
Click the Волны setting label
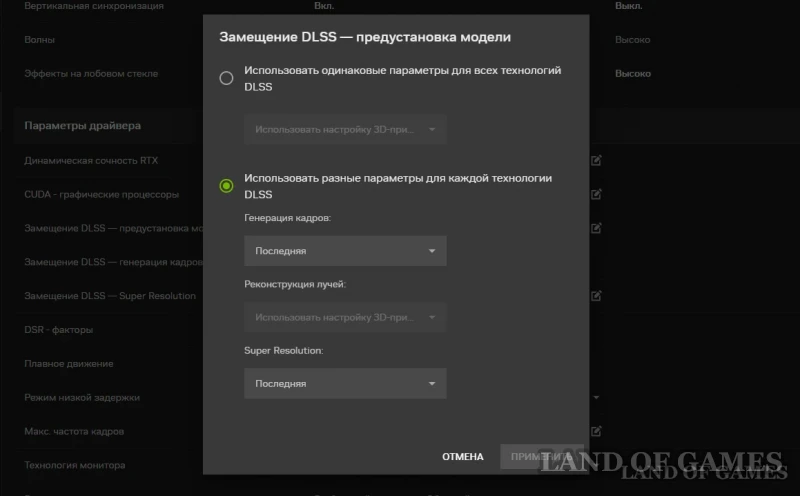coord(40,40)
